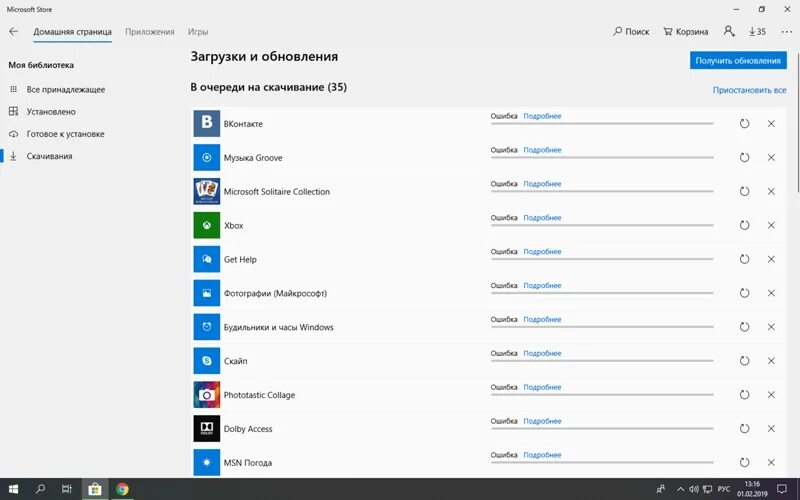This screenshot has height=500, width=800.
Task: Retry the Microsoft Solitaire Collection download
Action: pyautogui.click(x=744, y=191)
